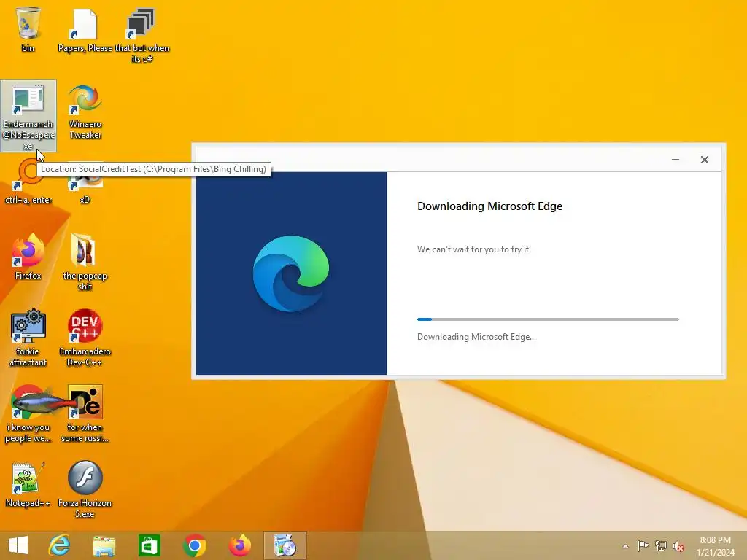Minimize the Edge installer window
747x560 pixels.
pos(675,160)
